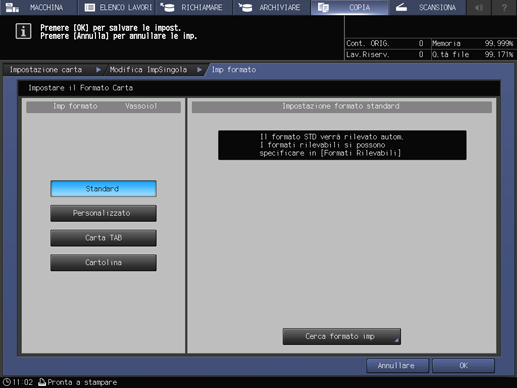Viewport: 517px width, 388px height.
Task: Click the Imp formato Vassoio1 header
Action: tap(103, 106)
